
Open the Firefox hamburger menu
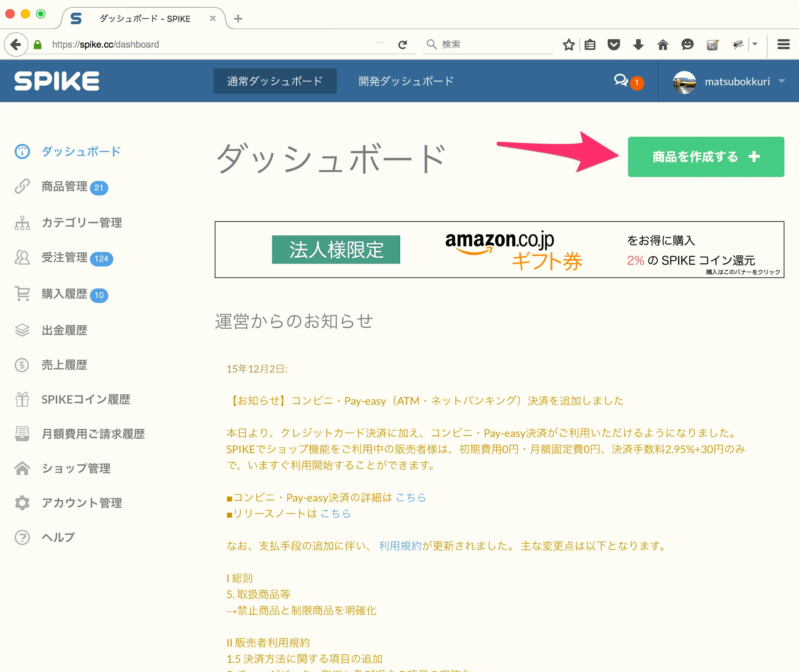coord(783,44)
